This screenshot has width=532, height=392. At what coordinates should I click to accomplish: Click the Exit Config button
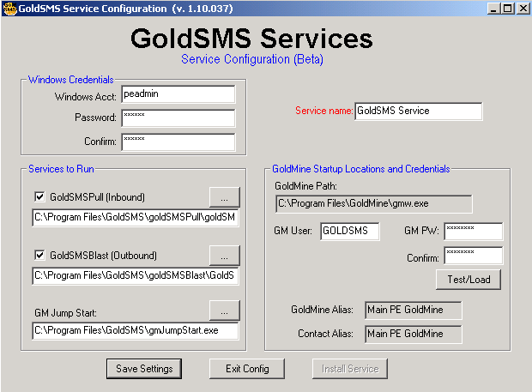[247, 369]
